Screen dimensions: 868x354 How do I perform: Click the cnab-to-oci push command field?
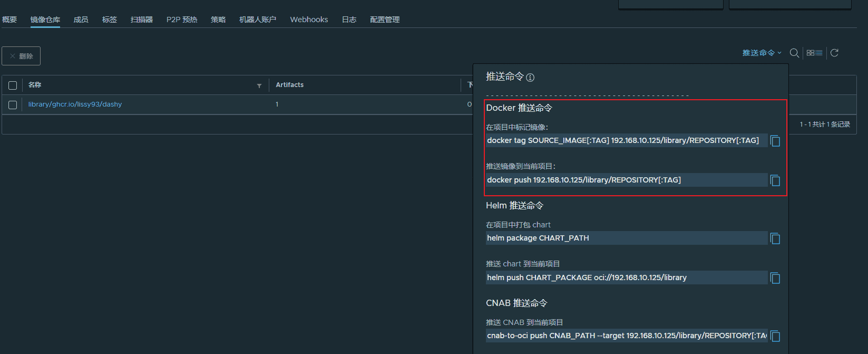coord(627,336)
